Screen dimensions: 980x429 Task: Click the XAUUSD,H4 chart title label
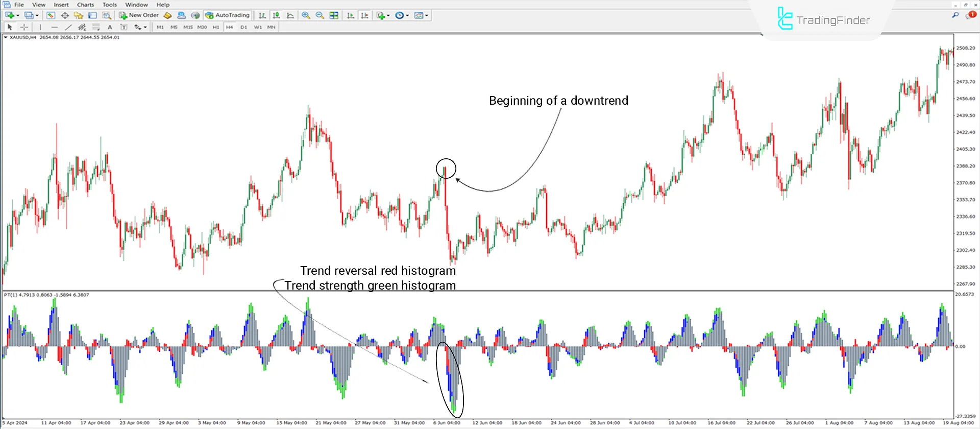(23, 37)
